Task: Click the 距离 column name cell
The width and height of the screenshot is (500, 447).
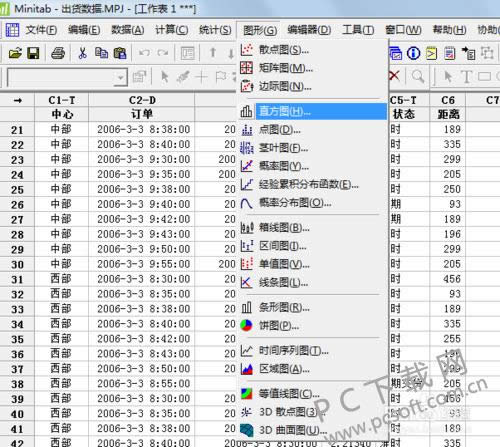Action: [x=448, y=114]
